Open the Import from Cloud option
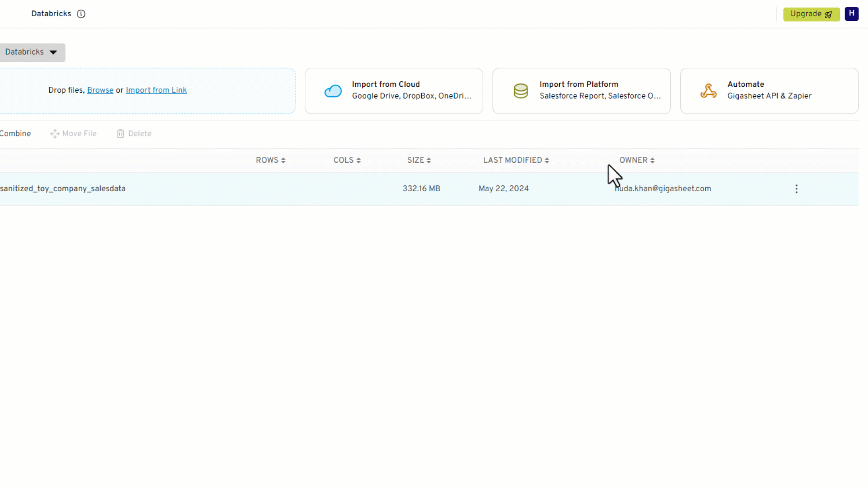 tap(393, 90)
